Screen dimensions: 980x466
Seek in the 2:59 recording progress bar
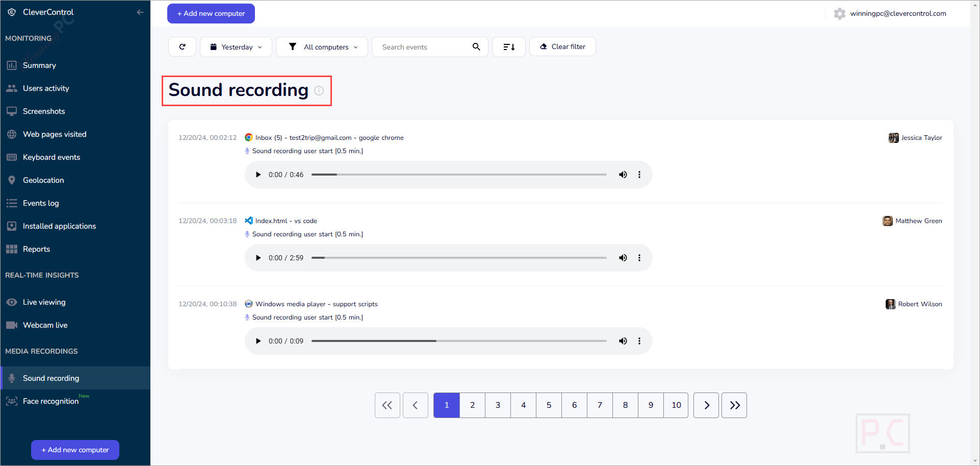pyautogui.click(x=459, y=258)
